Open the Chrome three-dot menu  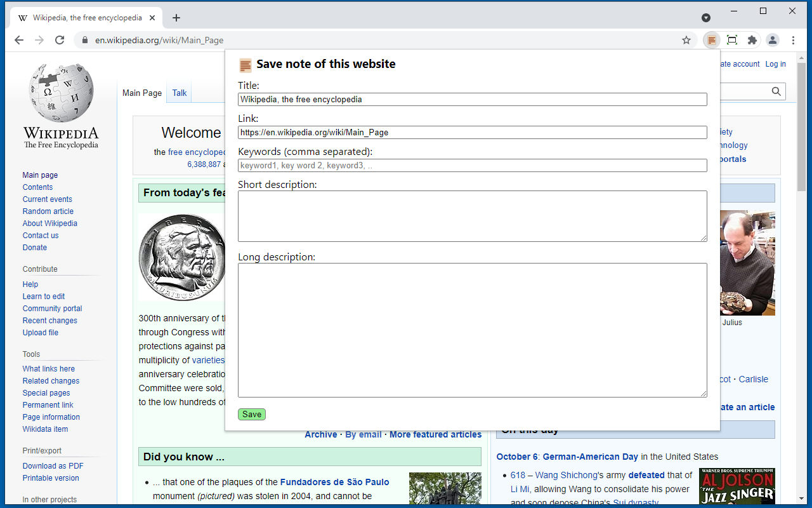[793, 39]
